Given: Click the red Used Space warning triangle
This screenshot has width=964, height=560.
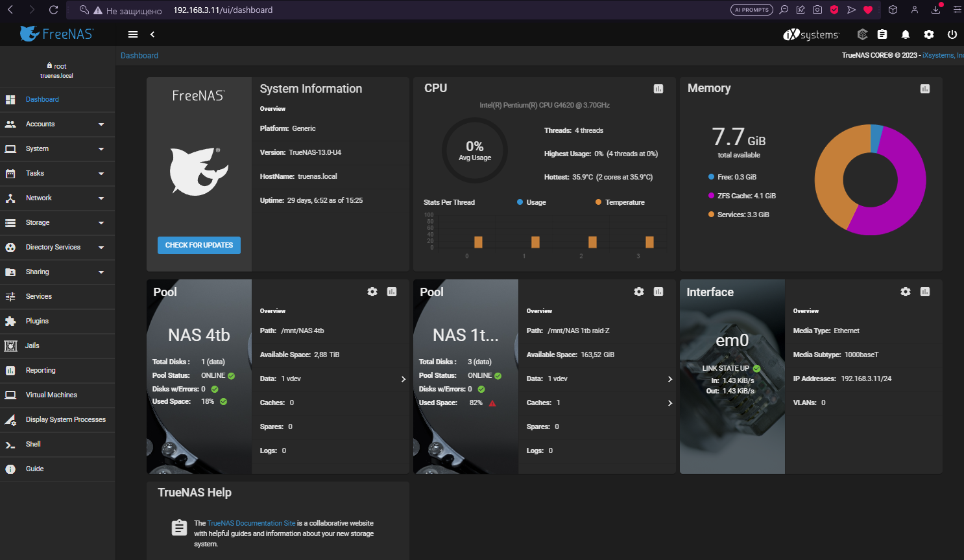Looking at the screenshot, I should (x=492, y=403).
